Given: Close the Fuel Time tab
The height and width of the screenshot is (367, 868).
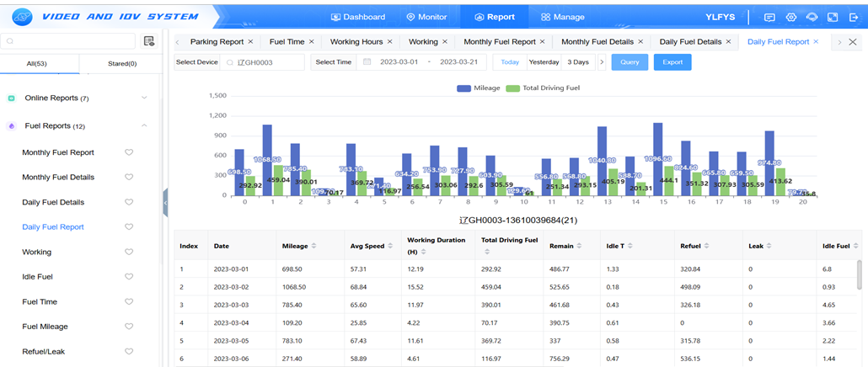Looking at the screenshot, I should coord(311,41).
